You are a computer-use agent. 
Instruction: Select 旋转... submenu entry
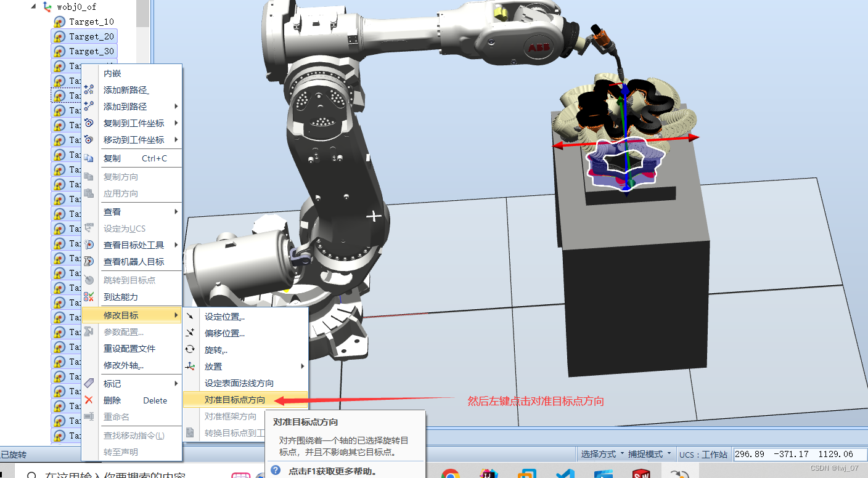tap(245, 350)
